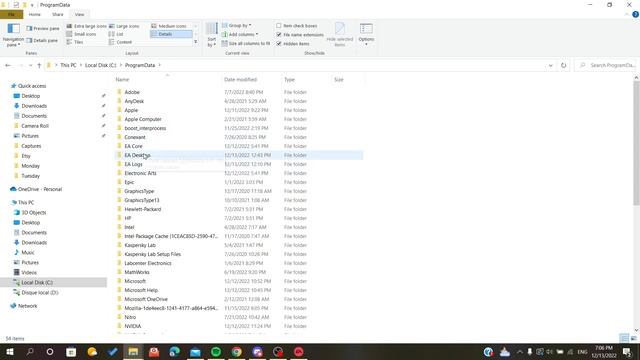
Task: Click Local Disk (C:) in address breadcrumb
Action: pos(100,65)
